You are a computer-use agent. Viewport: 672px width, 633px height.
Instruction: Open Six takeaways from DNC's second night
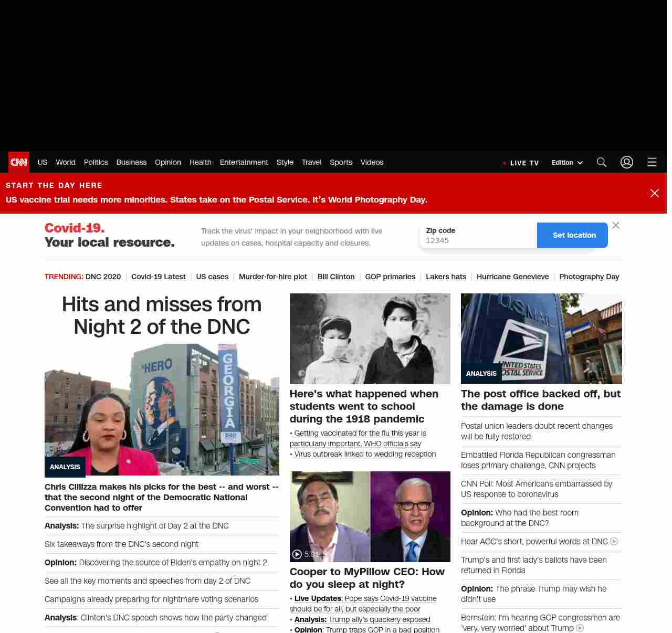(121, 544)
